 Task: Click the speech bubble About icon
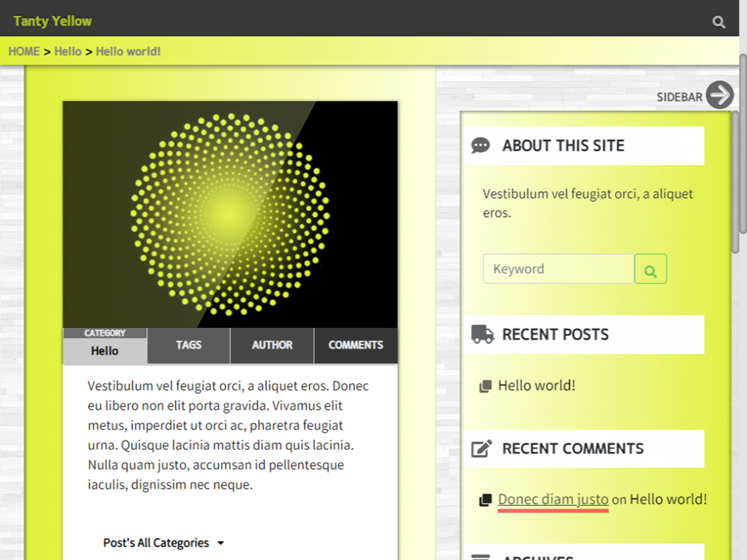coord(481,146)
